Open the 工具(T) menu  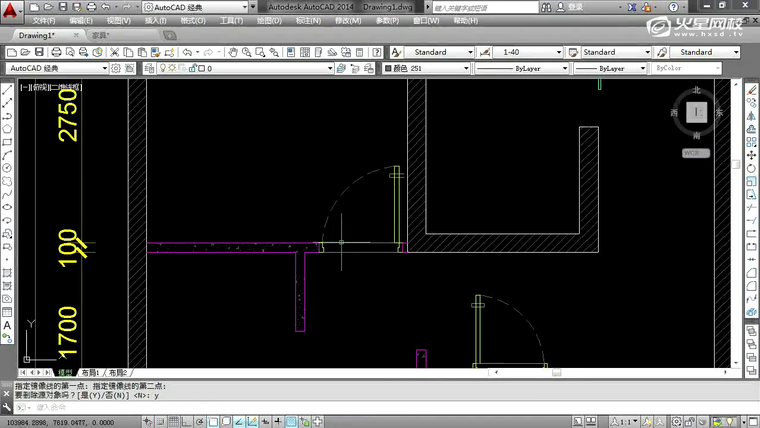point(231,20)
